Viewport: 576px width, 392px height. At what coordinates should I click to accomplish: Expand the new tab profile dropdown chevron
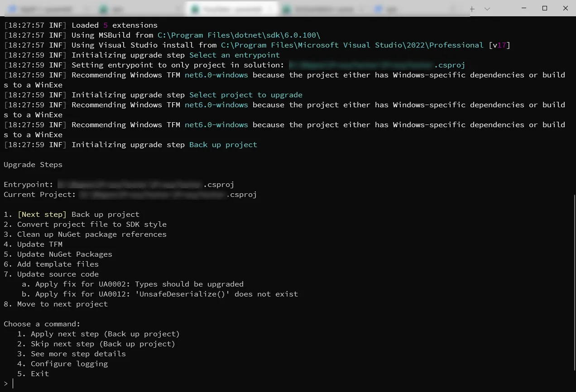(x=487, y=9)
